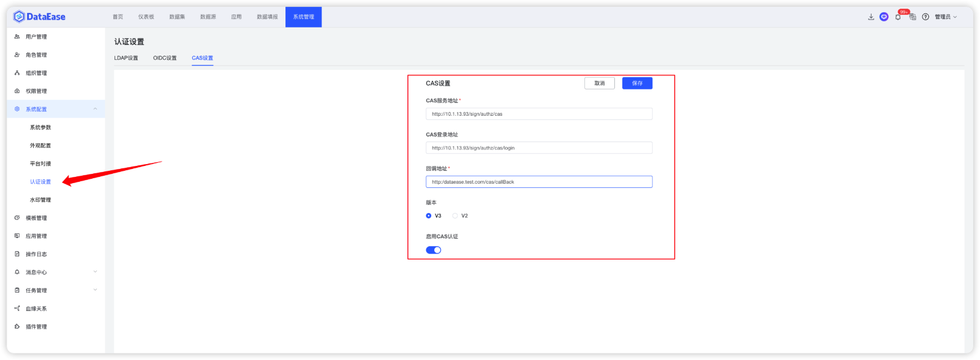Open the 应用 top menu
This screenshot has width=980, height=360.
(236, 17)
